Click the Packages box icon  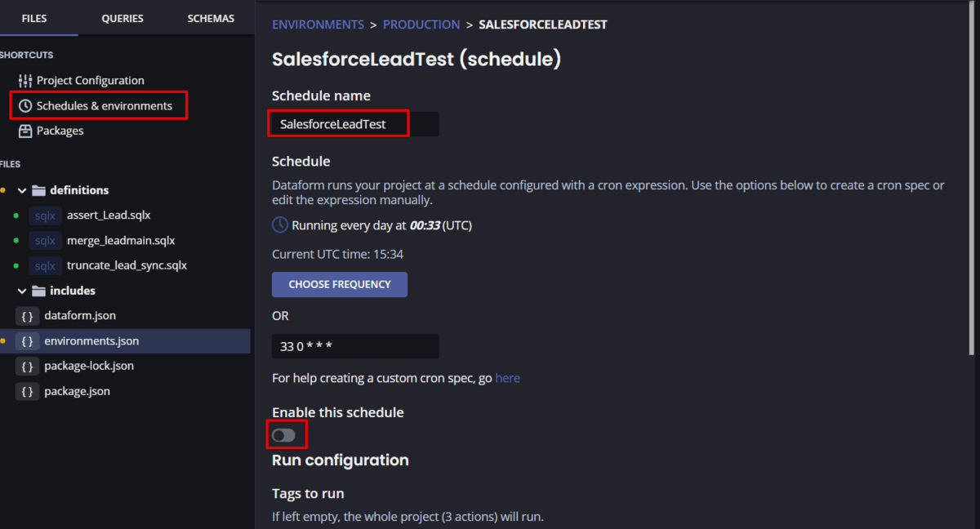(x=25, y=131)
